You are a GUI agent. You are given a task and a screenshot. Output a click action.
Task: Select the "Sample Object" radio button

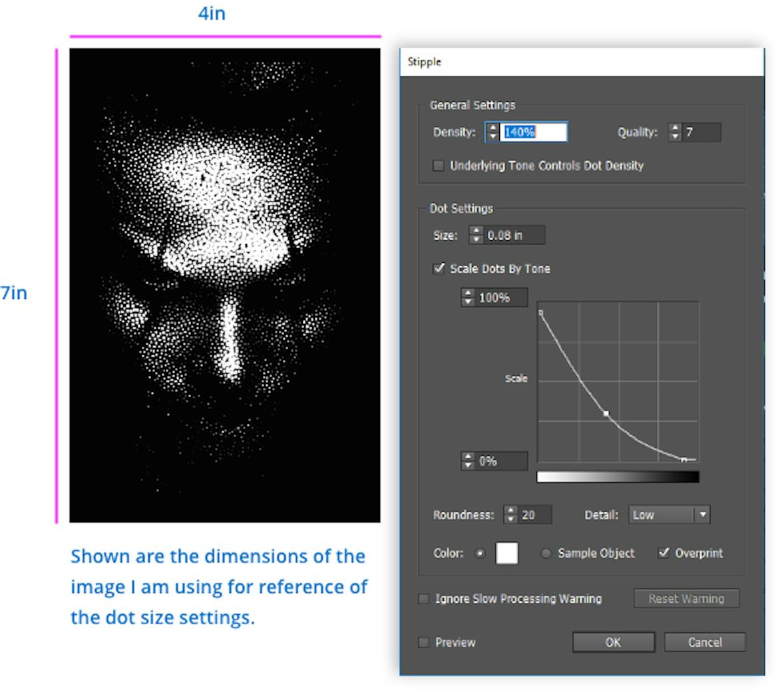coord(546,553)
